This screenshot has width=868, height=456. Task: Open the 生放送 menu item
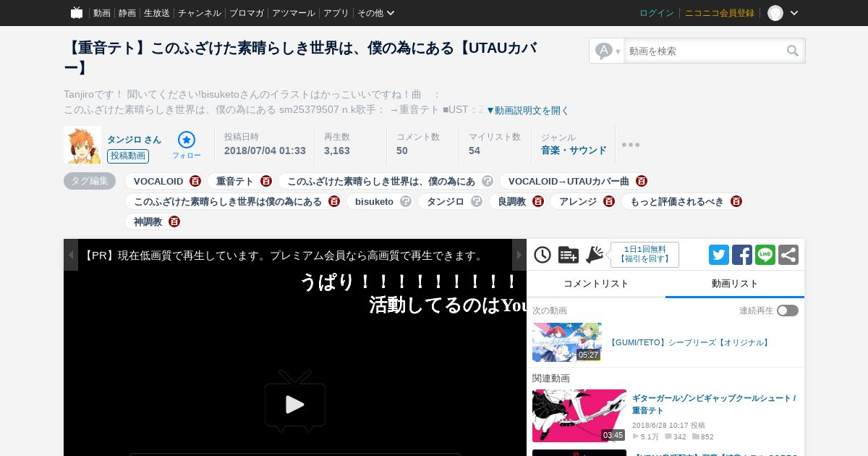point(157,13)
